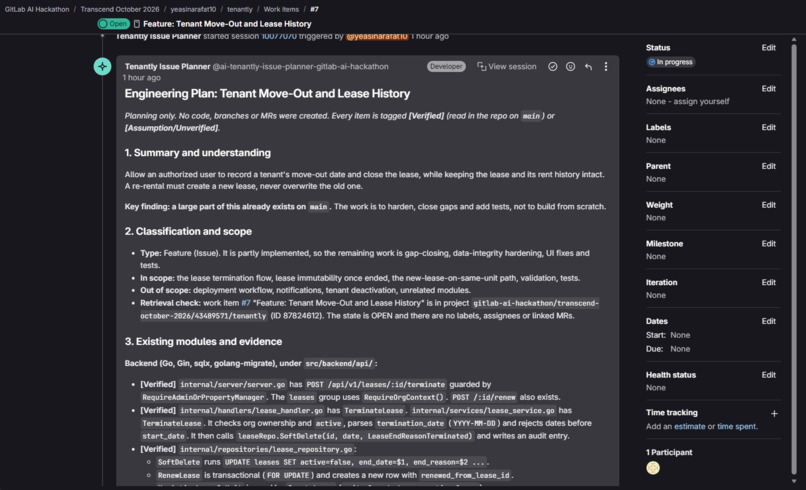Edit the Assignees field
The width and height of the screenshot is (806, 490).
768,88
